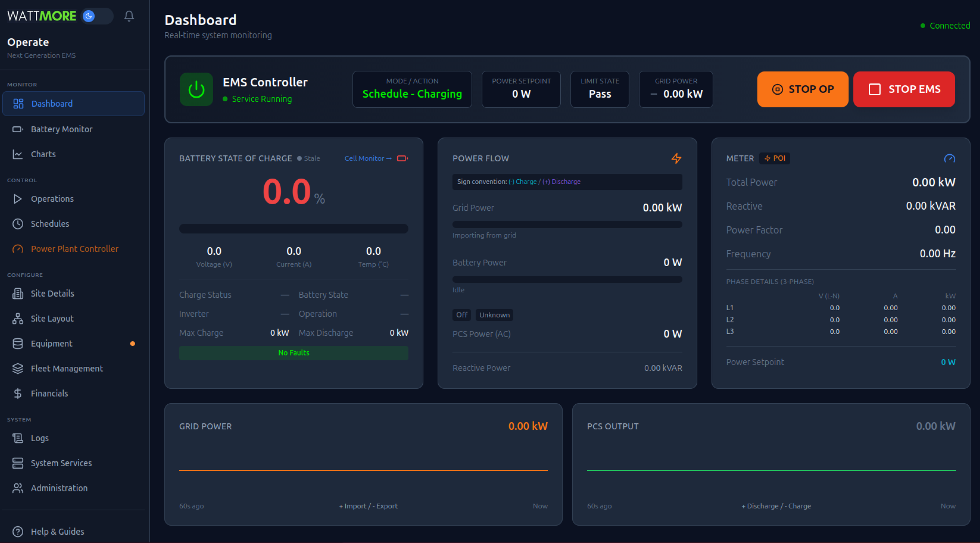Click the Meter gauge icon
The image size is (980, 543).
click(x=949, y=159)
